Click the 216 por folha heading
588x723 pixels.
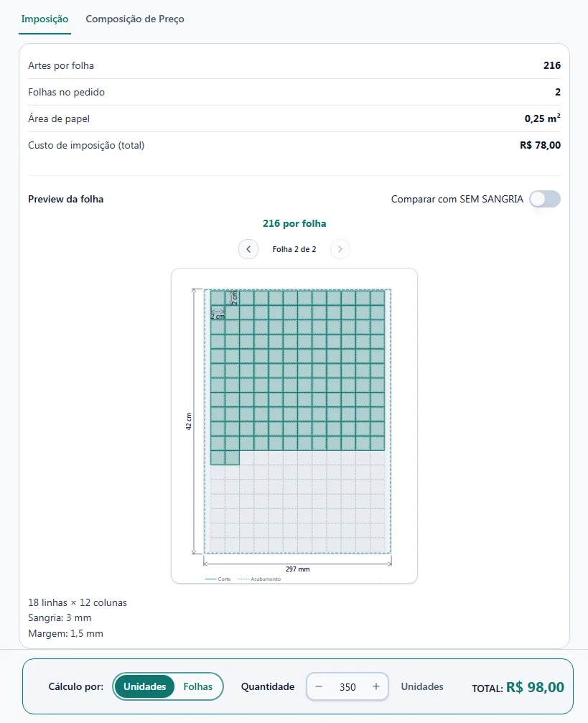(294, 223)
